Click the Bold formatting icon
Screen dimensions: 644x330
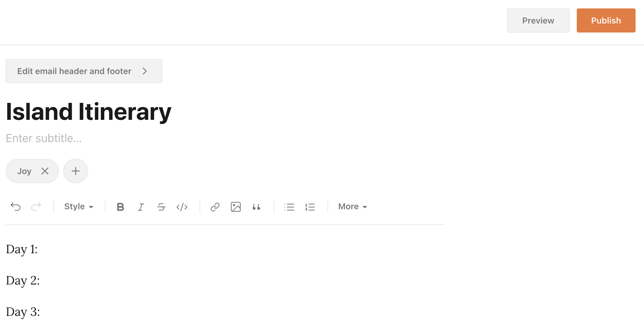[120, 206]
